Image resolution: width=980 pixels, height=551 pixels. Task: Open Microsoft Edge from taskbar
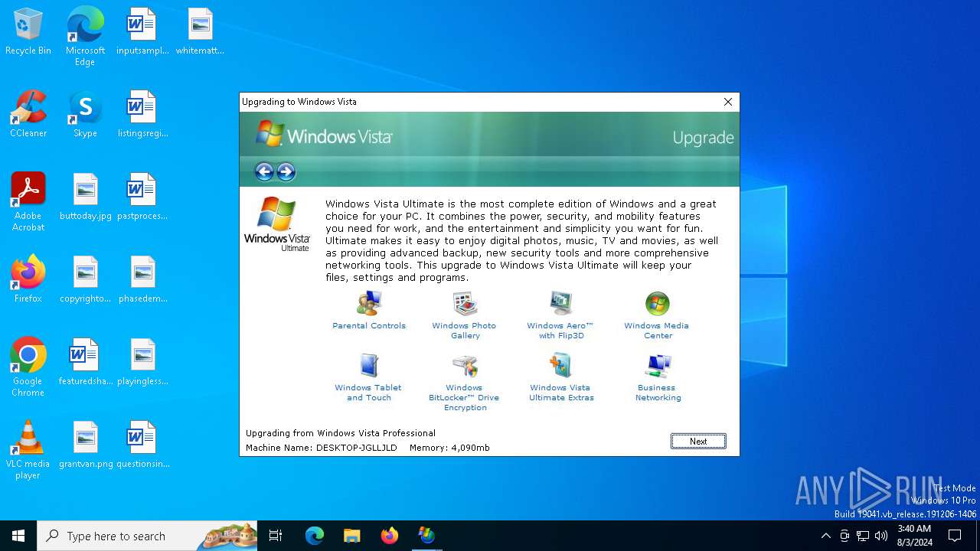coord(315,536)
